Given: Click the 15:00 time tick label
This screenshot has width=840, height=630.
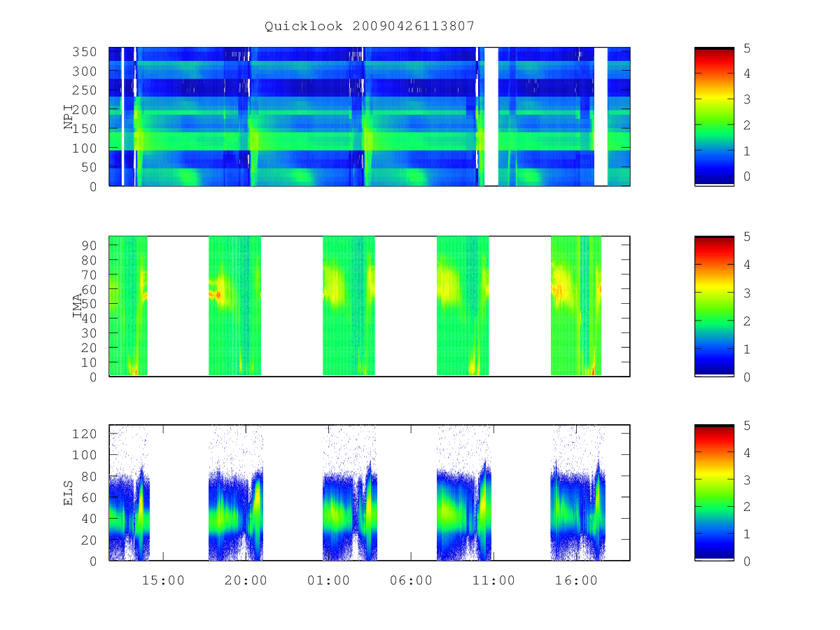Looking at the screenshot, I should click(163, 580).
